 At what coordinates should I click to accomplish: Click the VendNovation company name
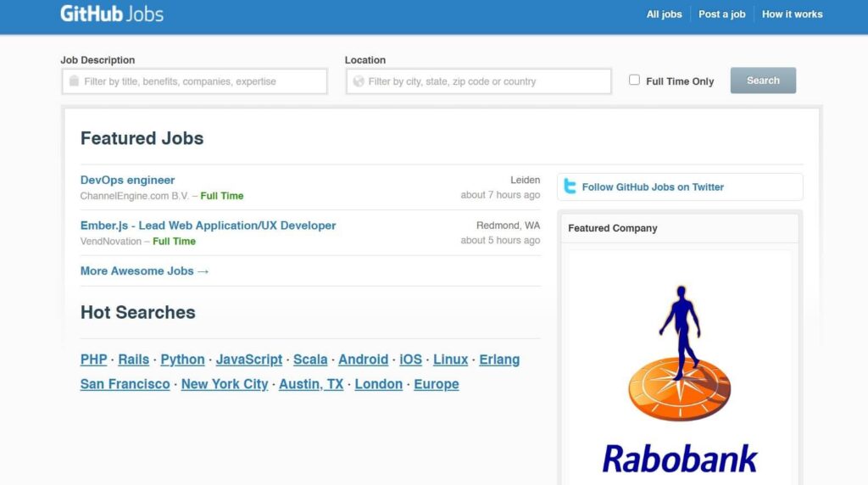coord(111,242)
